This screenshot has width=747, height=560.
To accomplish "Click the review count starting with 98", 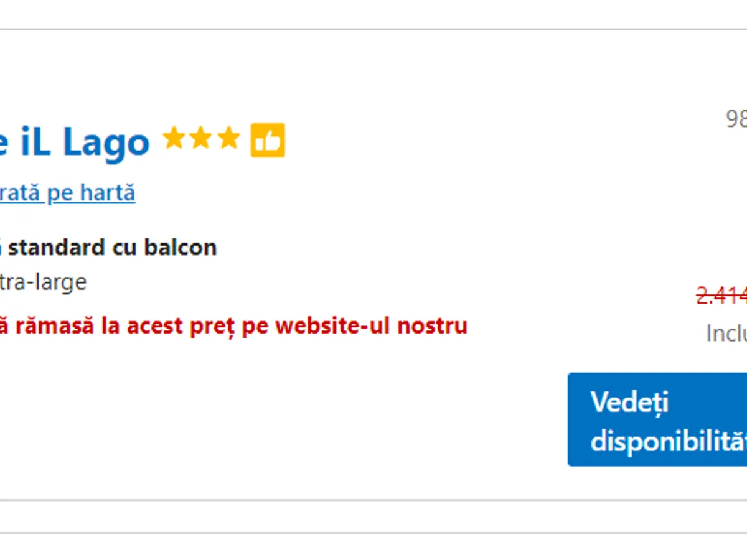I will pyautogui.click(x=736, y=118).
